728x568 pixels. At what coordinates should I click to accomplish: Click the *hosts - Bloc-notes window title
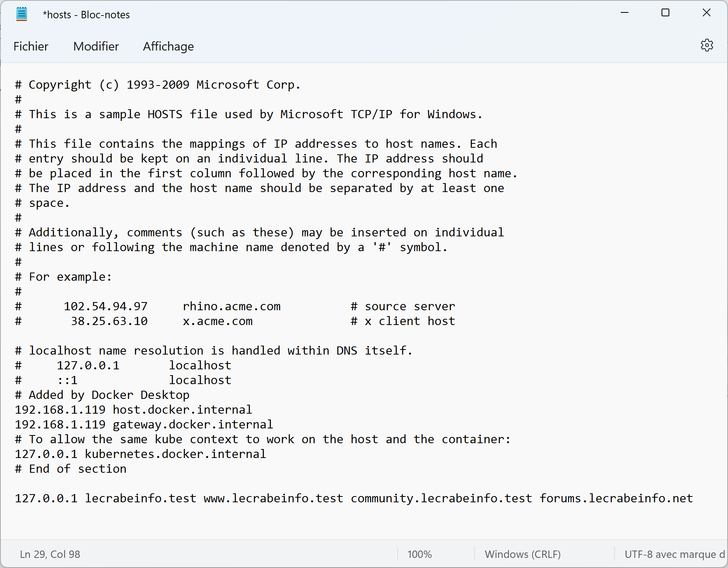click(86, 15)
